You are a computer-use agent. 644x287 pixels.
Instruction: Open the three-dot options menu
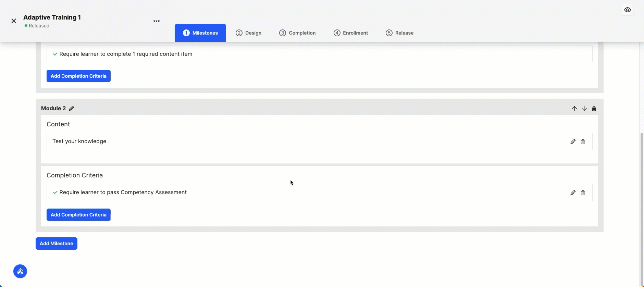(157, 21)
